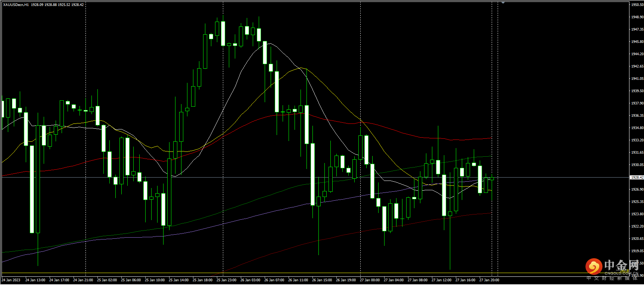Click the 26 Jan 03:00 time label
Screen dimensions: 644x285
(250, 280)
